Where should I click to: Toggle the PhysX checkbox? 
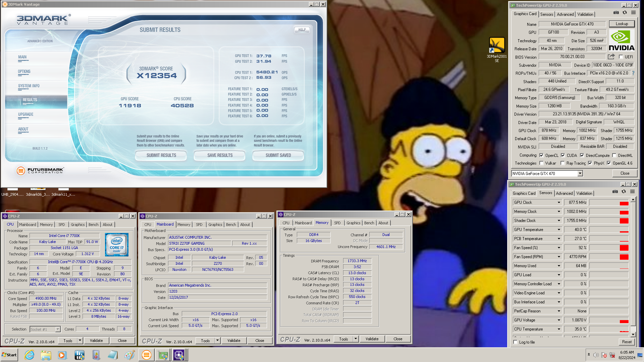click(x=590, y=163)
